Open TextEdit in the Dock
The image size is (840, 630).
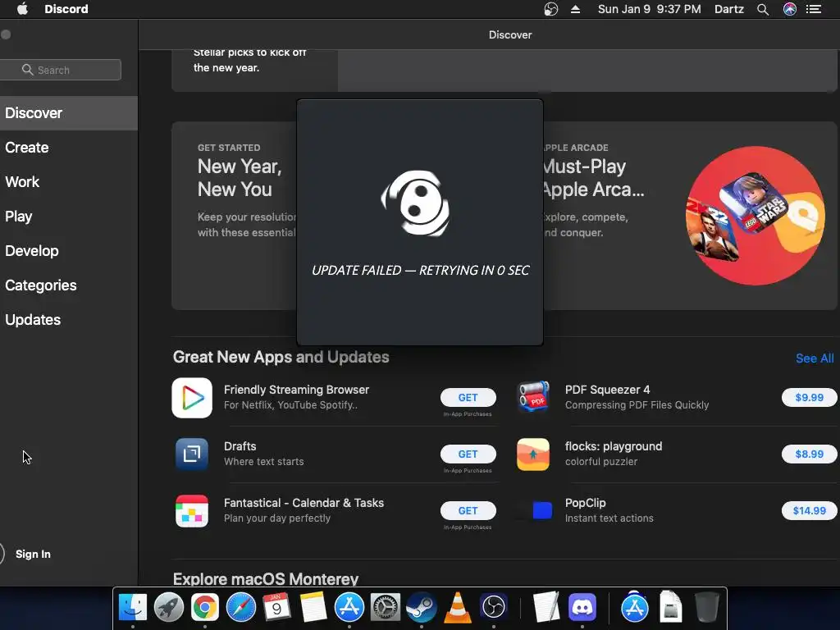pyautogui.click(x=546, y=607)
